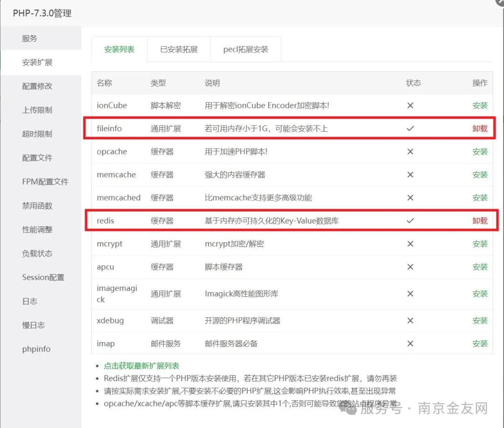504x428 pixels.
Task: Click the mcrypt status X icon
Action: (x=410, y=244)
